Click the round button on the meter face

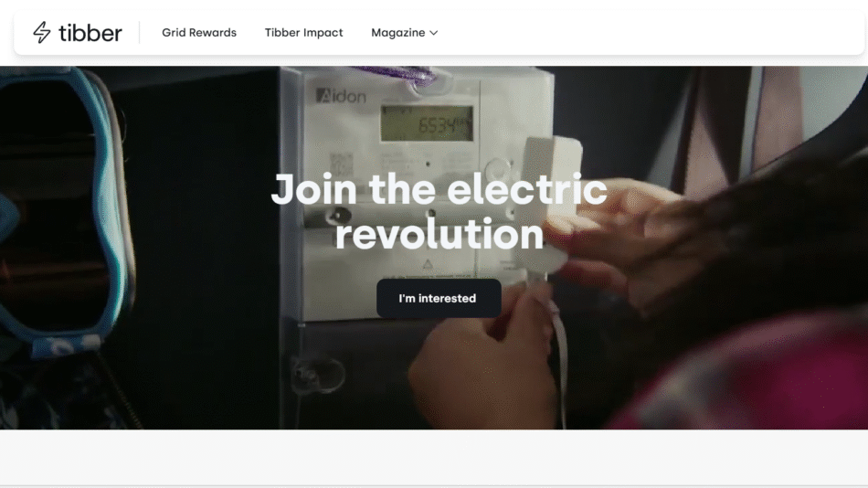coord(498,168)
